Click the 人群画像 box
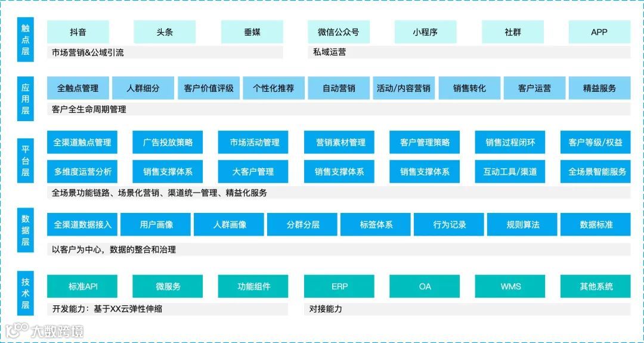This screenshot has height=343, width=644. pos(229,224)
